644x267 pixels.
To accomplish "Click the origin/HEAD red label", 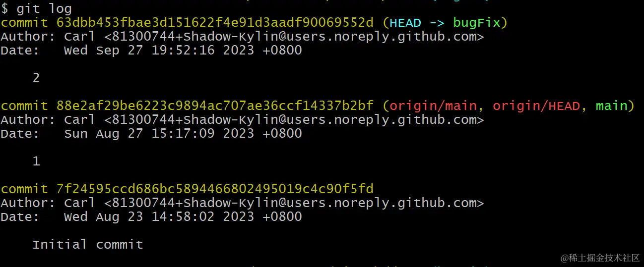I will 536,106.
